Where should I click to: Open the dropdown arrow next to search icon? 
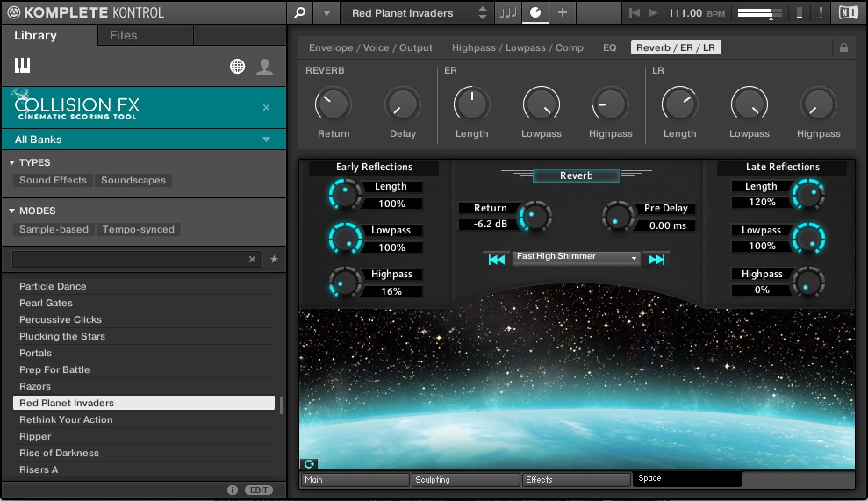pyautogui.click(x=326, y=13)
